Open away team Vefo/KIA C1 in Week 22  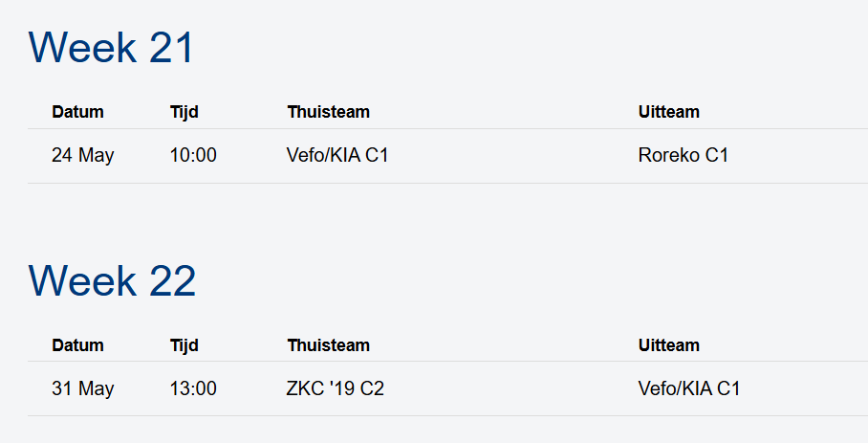[x=689, y=388]
